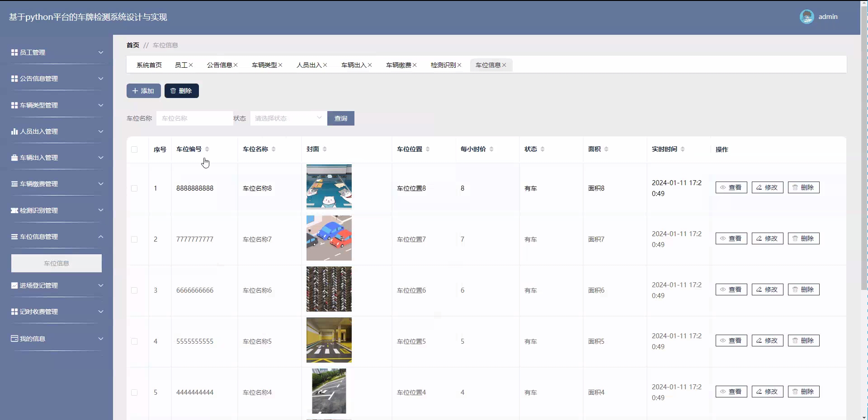Expand the 车辆出入管理 menu chevron
Image resolution: width=868 pixels, height=420 pixels.
[101, 158]
